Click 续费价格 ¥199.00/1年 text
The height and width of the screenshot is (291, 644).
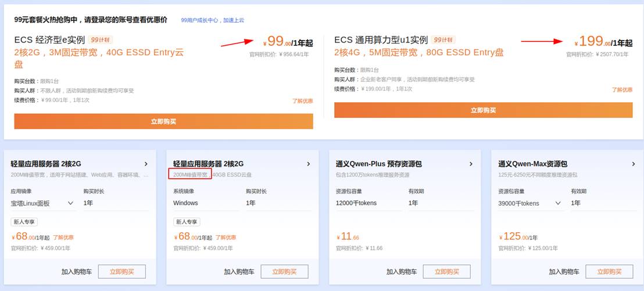click(373, 89)
